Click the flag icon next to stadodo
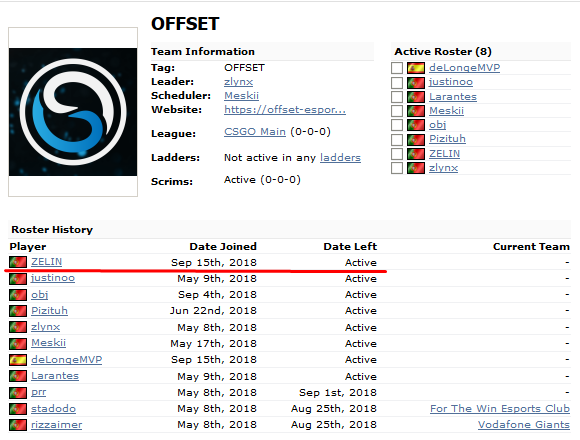This screenshot has width=580, height=440. click(18, 409)
